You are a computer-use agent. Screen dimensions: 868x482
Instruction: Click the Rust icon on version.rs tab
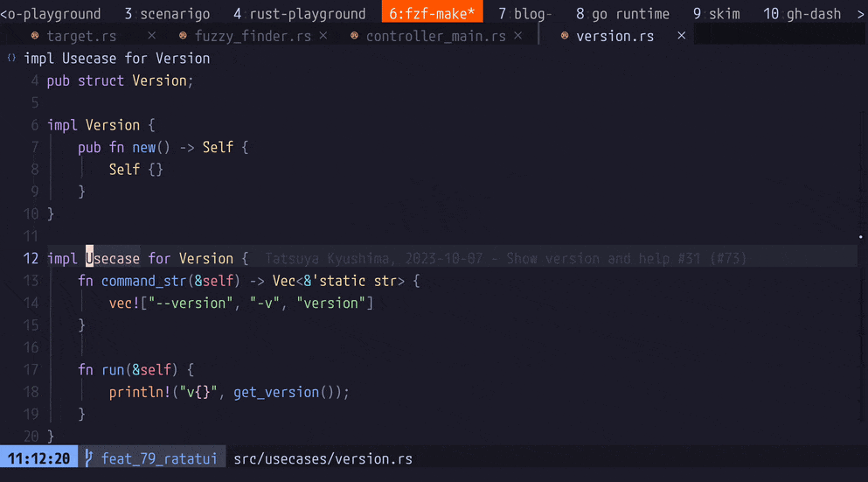click(x=565, y=36)
